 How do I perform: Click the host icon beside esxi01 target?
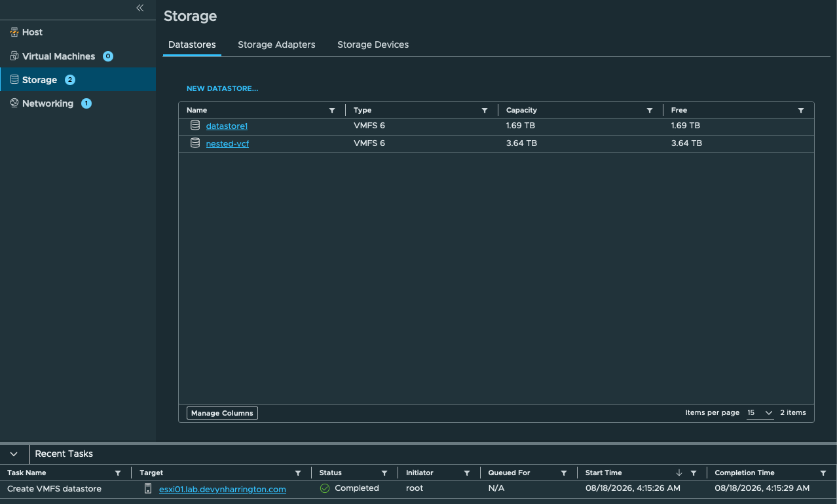click(148, 488)
